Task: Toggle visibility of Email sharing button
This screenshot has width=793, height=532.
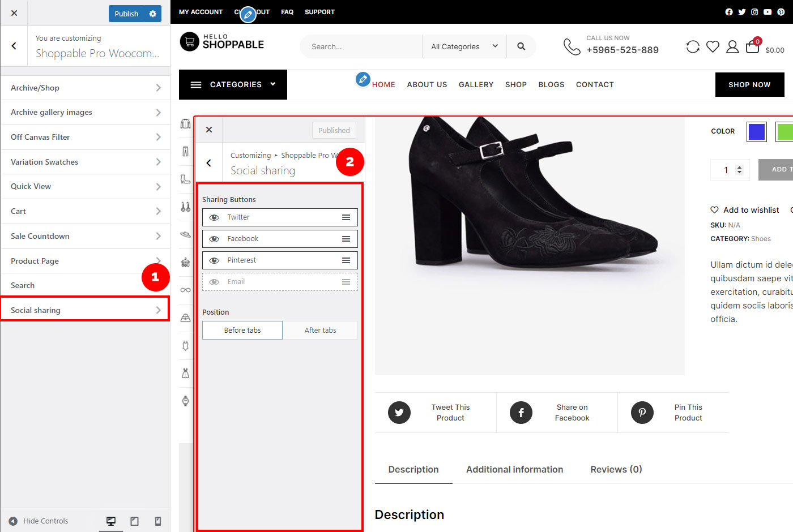Action: [x=214, y=282]
